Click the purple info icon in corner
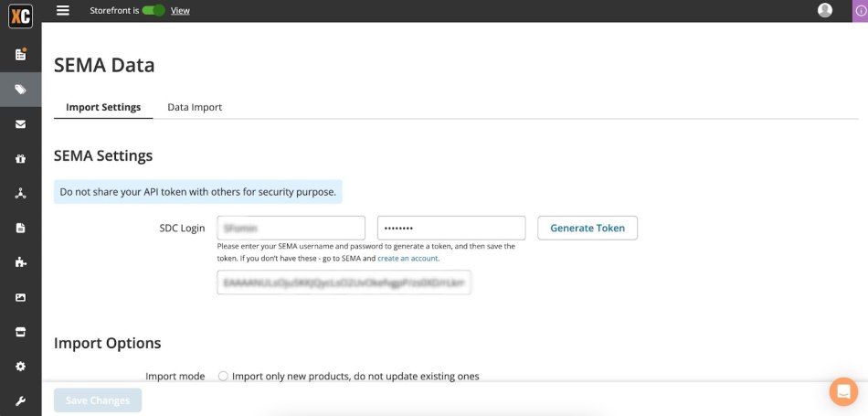Screen dimensions: 868x416 point(861,11)
